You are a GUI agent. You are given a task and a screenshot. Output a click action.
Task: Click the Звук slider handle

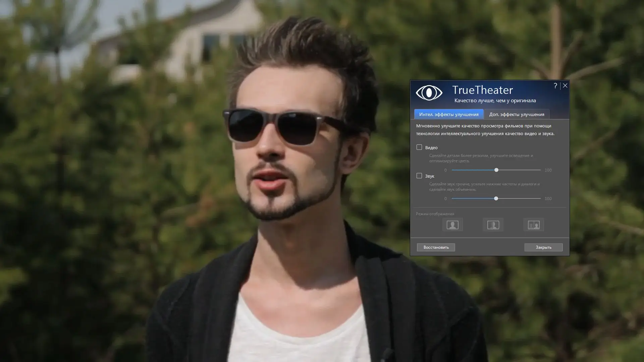pos(496,198)
